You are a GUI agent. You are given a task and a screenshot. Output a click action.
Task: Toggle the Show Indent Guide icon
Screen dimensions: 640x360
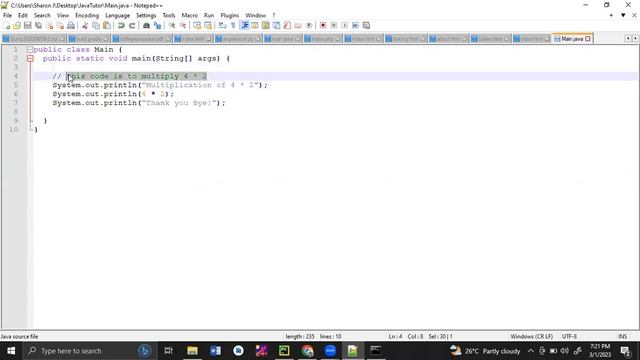pyautogui.click(x=244, y=25)
